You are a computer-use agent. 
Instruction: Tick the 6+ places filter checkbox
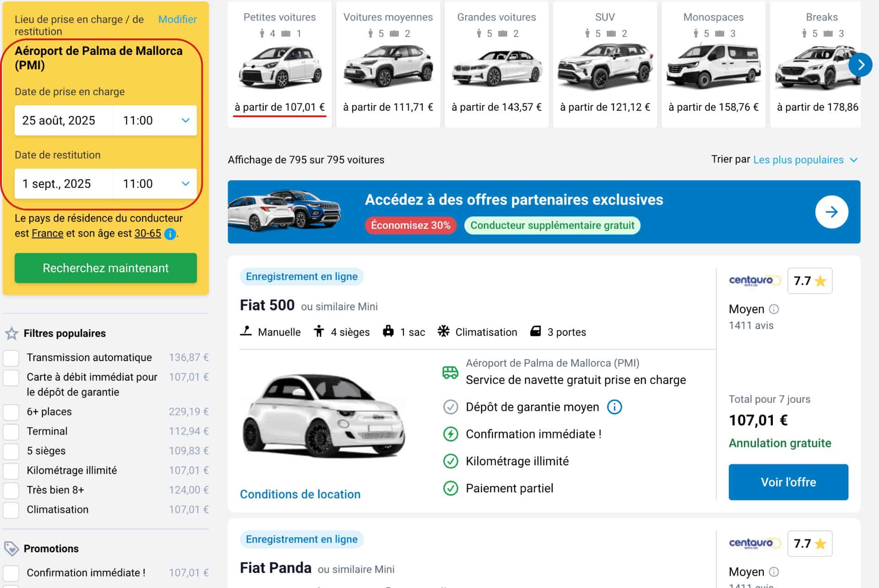[x=11, y=412]
